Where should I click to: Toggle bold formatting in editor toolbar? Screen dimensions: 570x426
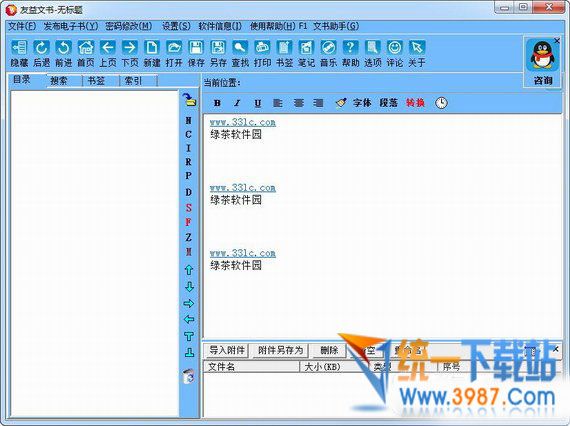click(x=217, y=103)
